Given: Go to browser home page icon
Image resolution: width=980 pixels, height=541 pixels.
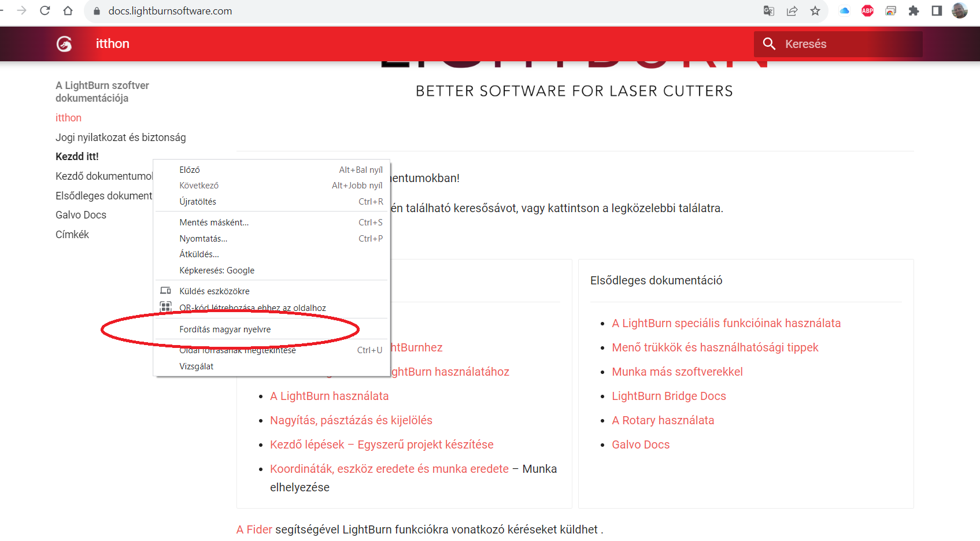Looking at the screenshot, I should (68, 10).
